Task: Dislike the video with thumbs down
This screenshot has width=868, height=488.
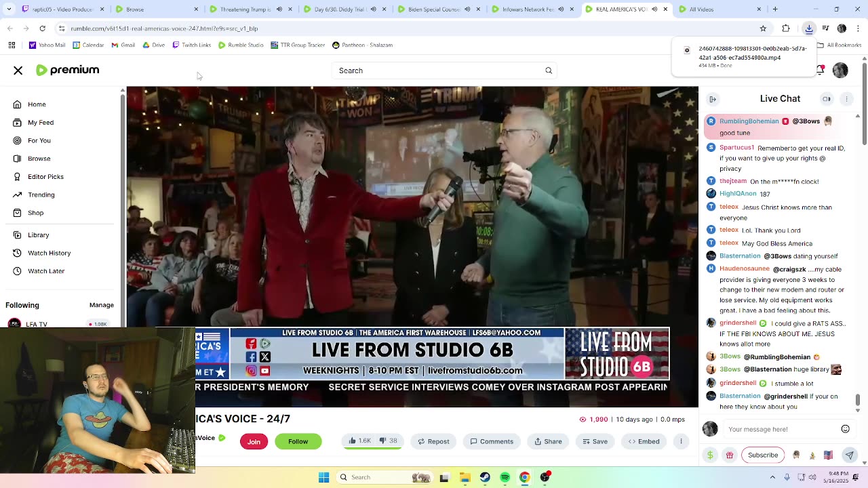Action: [x=388, y=441]
